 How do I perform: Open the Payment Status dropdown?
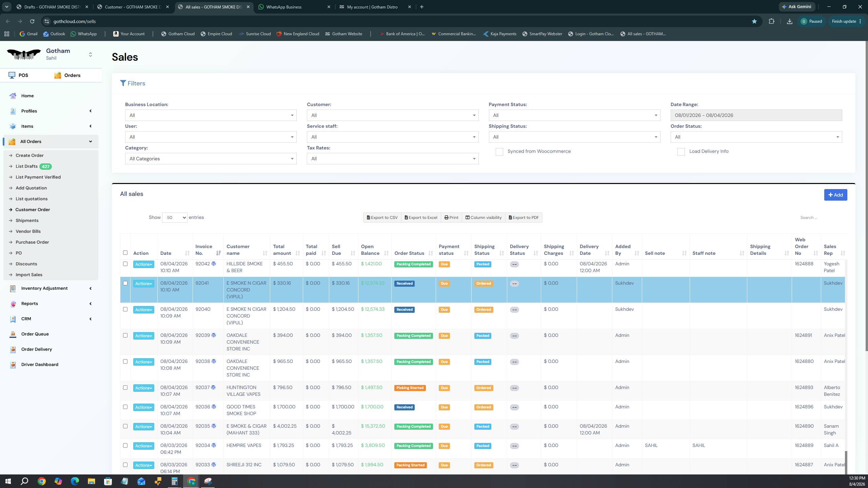(574, 115)
